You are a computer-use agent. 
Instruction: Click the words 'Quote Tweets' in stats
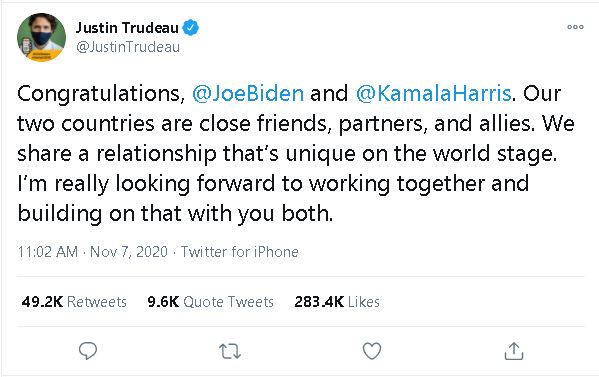[228, 302]
